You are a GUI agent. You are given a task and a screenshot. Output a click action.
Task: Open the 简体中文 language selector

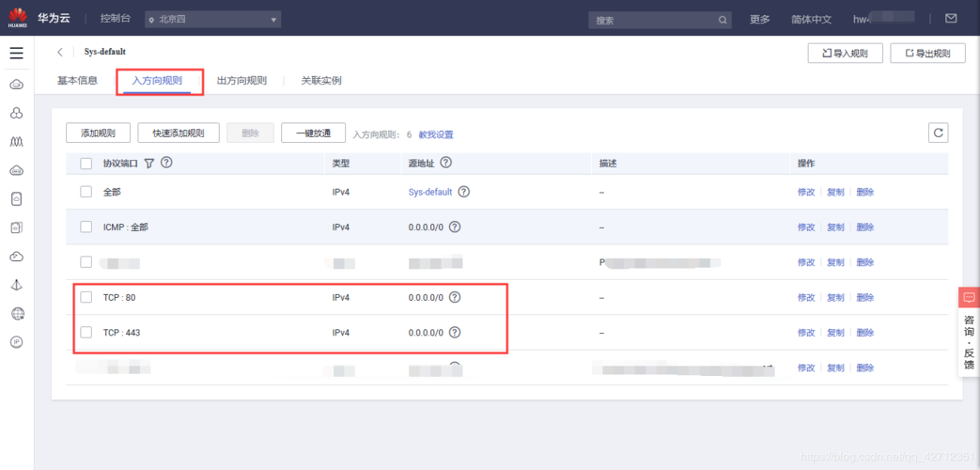coord(811,20)
